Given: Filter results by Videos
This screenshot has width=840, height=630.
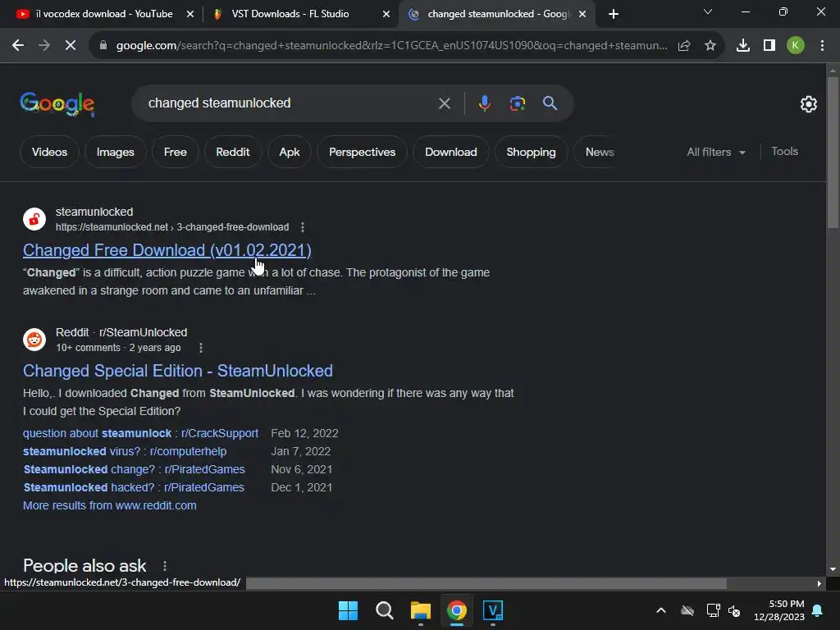Looking at the screenshot, I should [49, 152].
